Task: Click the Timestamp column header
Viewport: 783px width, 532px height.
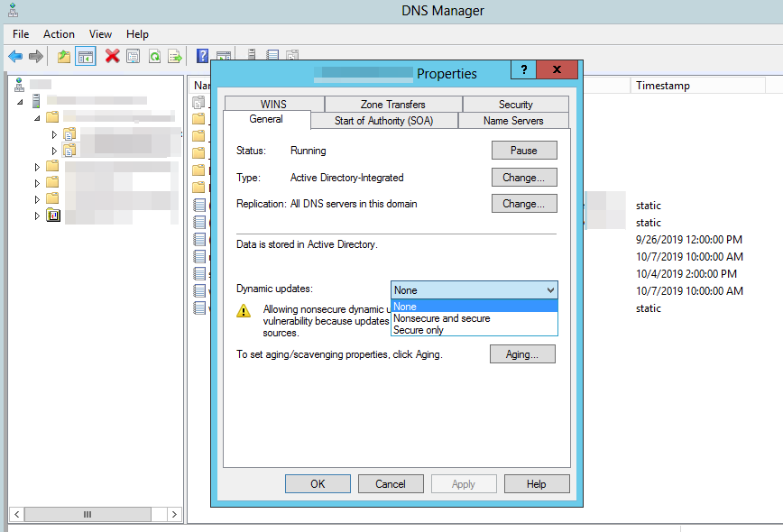Action: pyautogui.click(x=697, y=86)
